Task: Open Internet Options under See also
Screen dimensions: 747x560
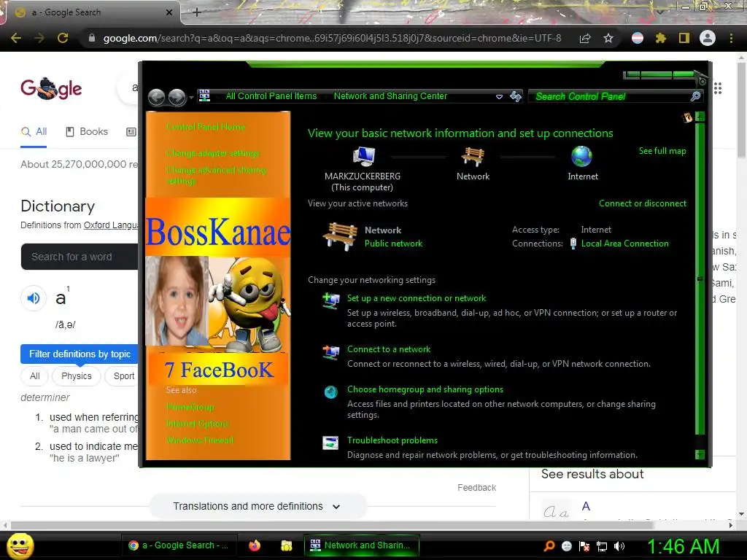Action: pyautogui.click(x=197, y=424)
